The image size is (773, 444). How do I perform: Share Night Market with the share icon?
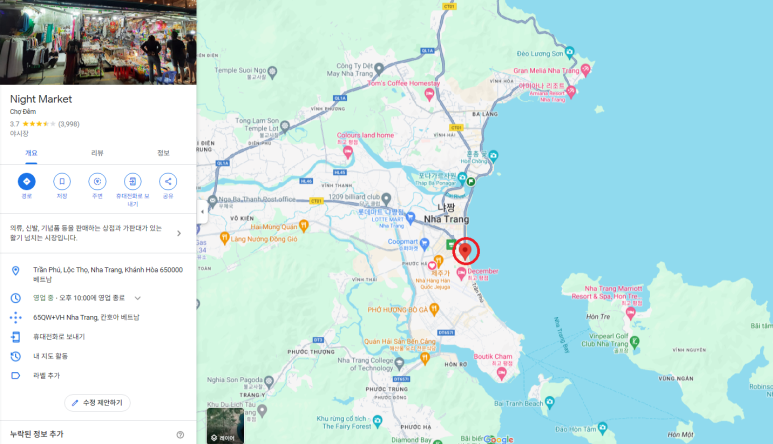point(168,181)
